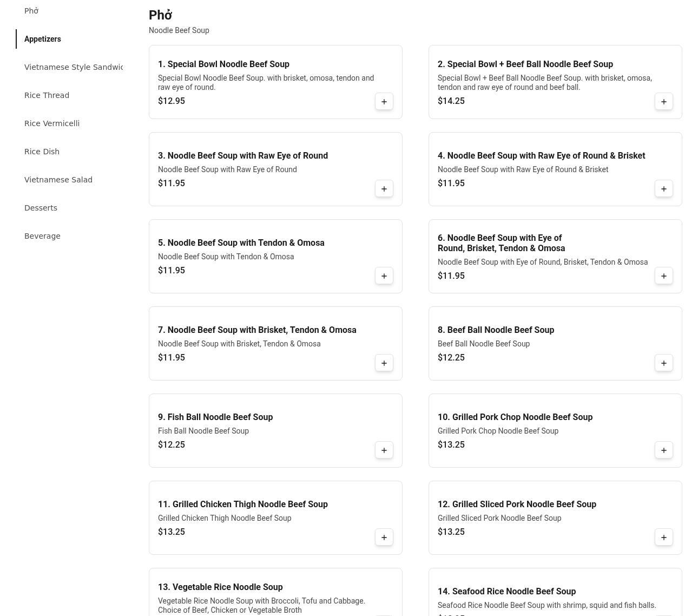This screenshot has height=616, width=698.
Task: Add Grilled Sliced Pork Noodle Beef Soup
Action: click(664, 537)
